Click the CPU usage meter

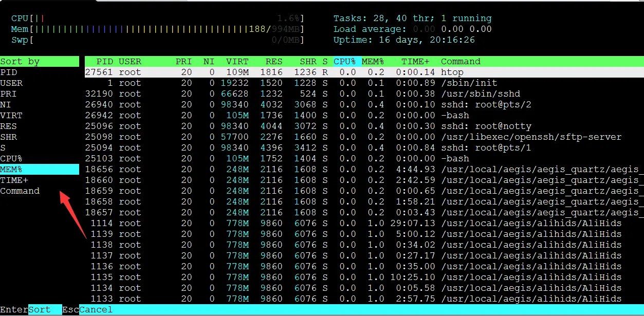coord(154,18)
